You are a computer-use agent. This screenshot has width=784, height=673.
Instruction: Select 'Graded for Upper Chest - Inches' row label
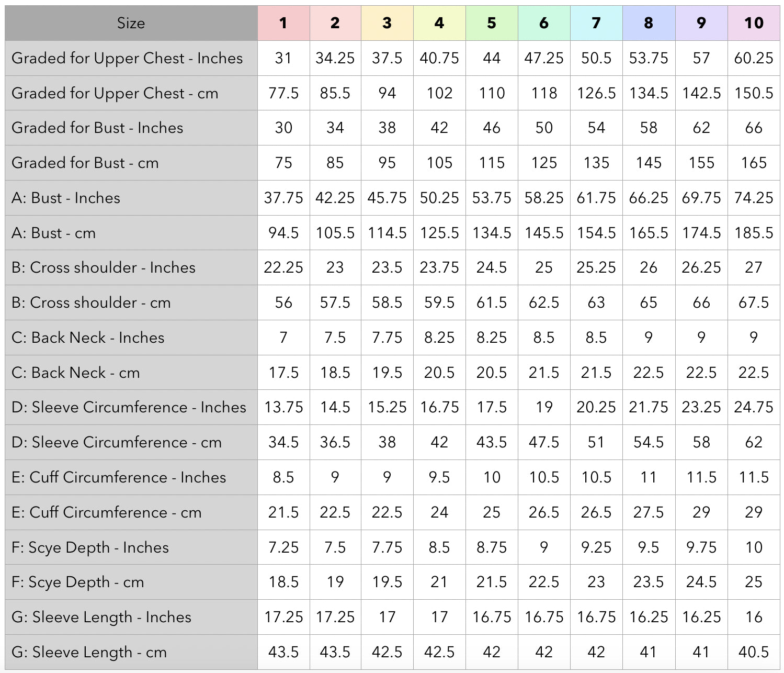[127, 58]
